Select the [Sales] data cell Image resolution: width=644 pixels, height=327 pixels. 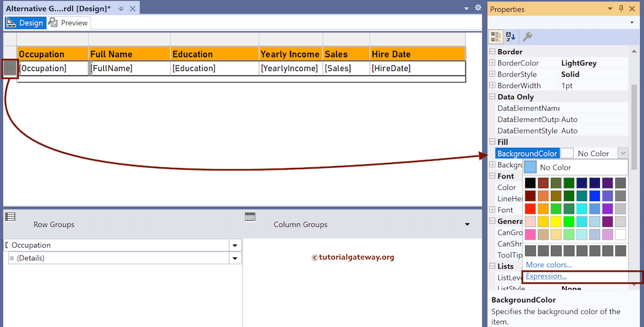[347, 68]
